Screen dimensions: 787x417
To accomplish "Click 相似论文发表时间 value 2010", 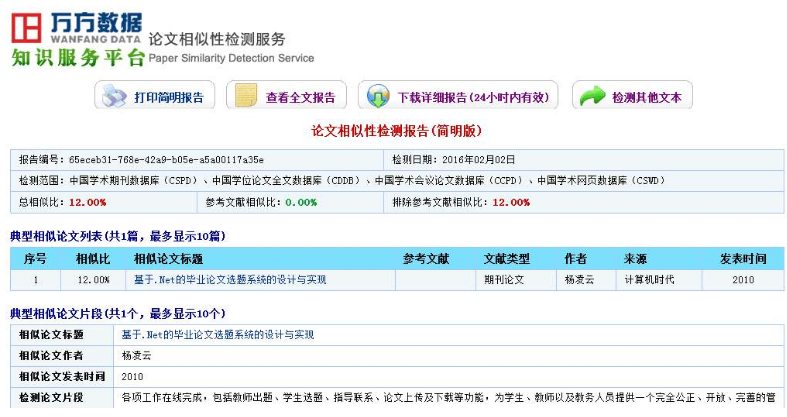I will 133,376.
